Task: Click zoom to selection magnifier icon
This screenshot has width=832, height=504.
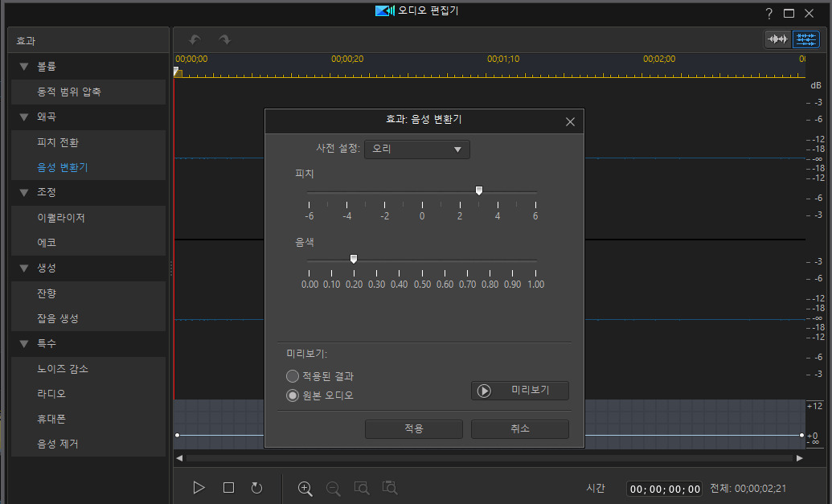Action: tap(362, 488)
